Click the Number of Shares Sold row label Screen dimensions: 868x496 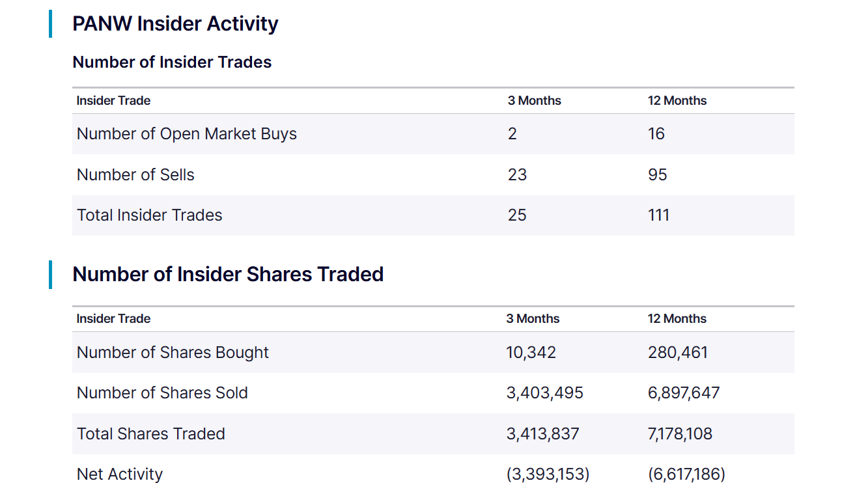click(162, 393)
